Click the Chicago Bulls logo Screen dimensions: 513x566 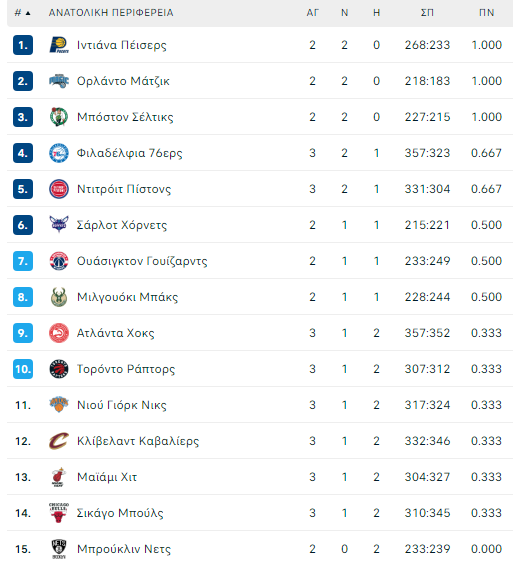coord(59,513)
